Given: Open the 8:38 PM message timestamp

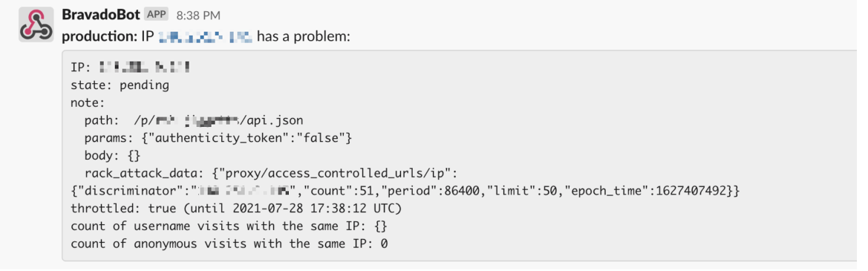Looking at the screenshot, I should (198, 15).
